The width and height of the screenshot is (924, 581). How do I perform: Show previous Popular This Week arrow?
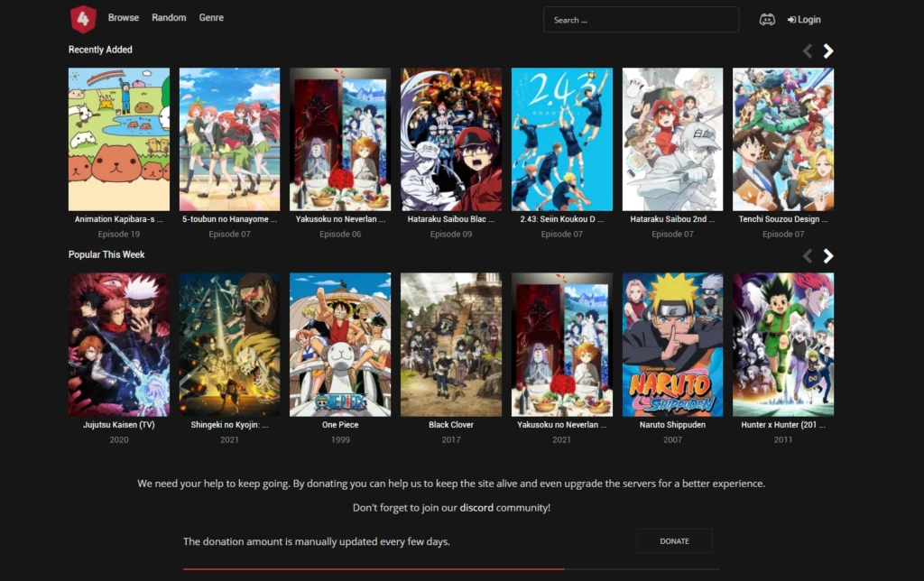click(808, 256)
